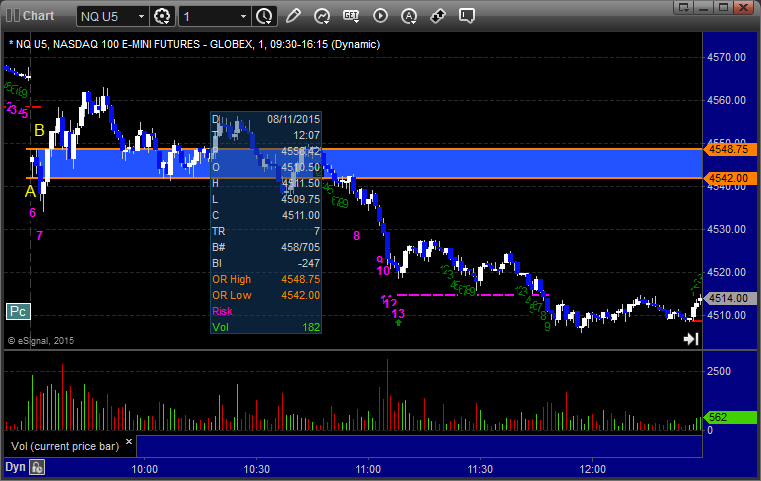This screenshot has width=761, height=481.
Task: Click the 12:07 time in data window
Action: pyautogui.click(x=306, y=135)
